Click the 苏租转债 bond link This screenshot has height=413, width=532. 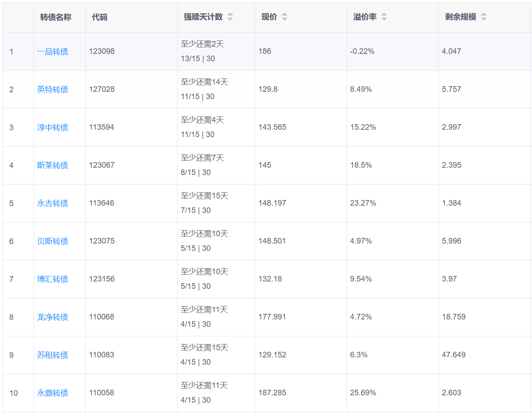point(53,355)
